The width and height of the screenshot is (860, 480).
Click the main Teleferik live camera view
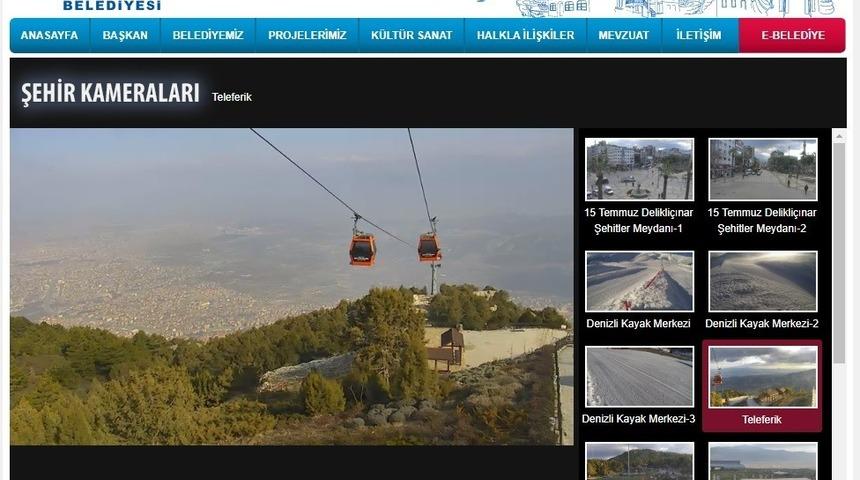coord(292,286)
